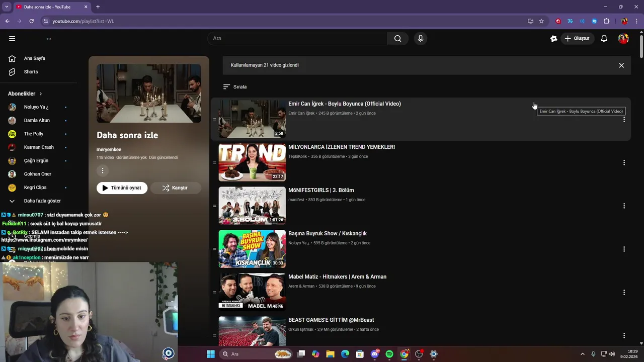Open options menu for M6NIFESTGIRLS 3. Bölüm
The height and width of the screenshot is (362, 644).
click(x=624, y=206)
